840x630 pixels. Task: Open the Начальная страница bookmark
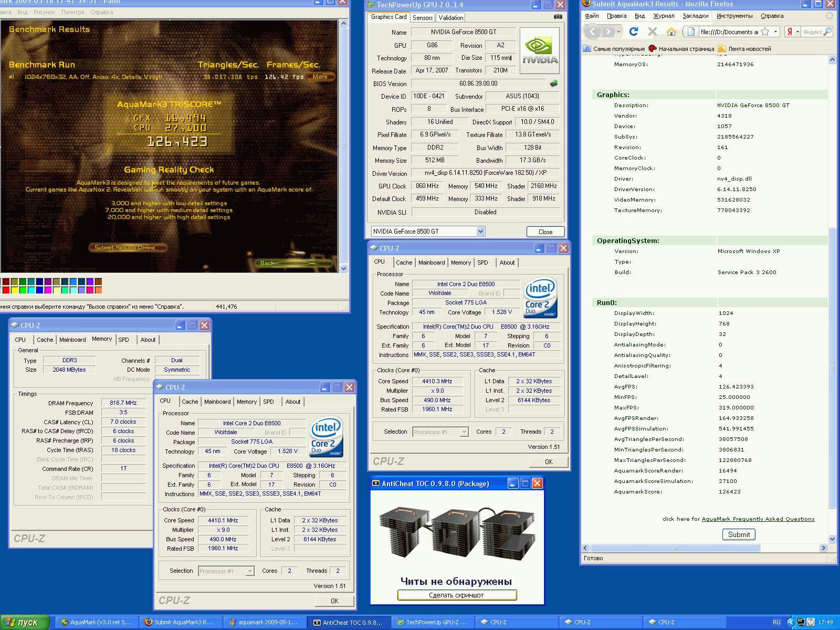[x=681, y=49]
